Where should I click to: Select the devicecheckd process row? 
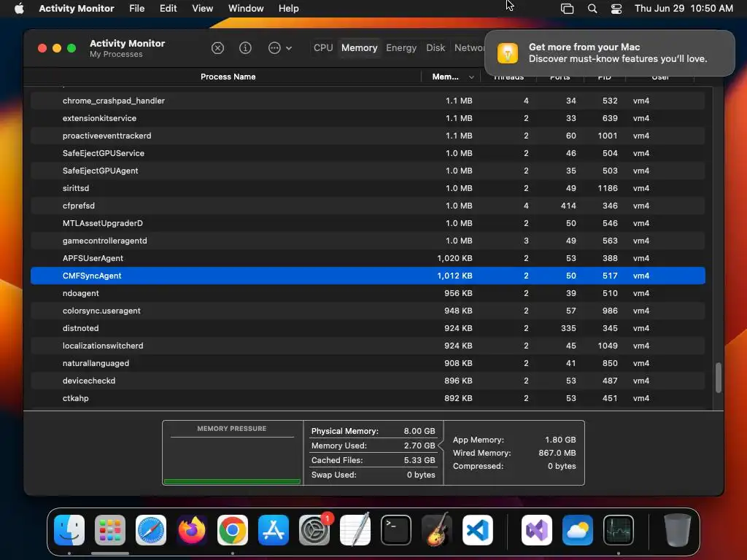pos(368,381)
